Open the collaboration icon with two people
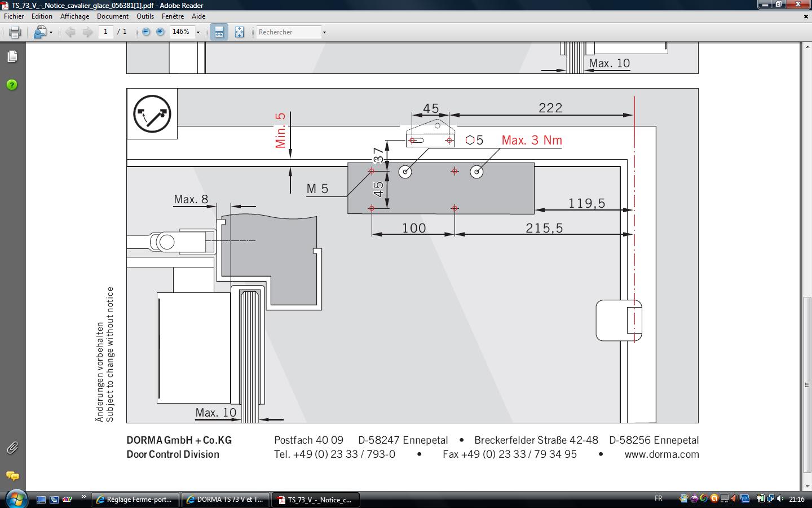 coord(39,32)
